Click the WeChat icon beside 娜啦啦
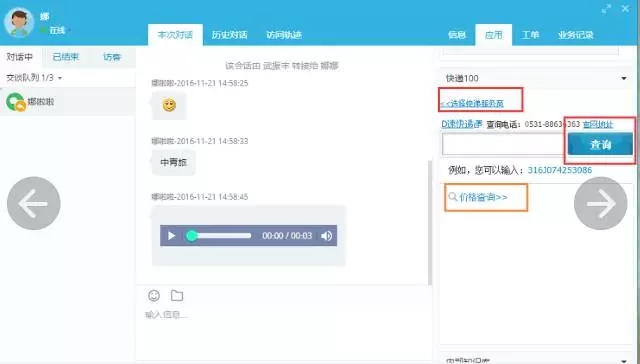Viewport: 640px width, 364px height. 16,102
